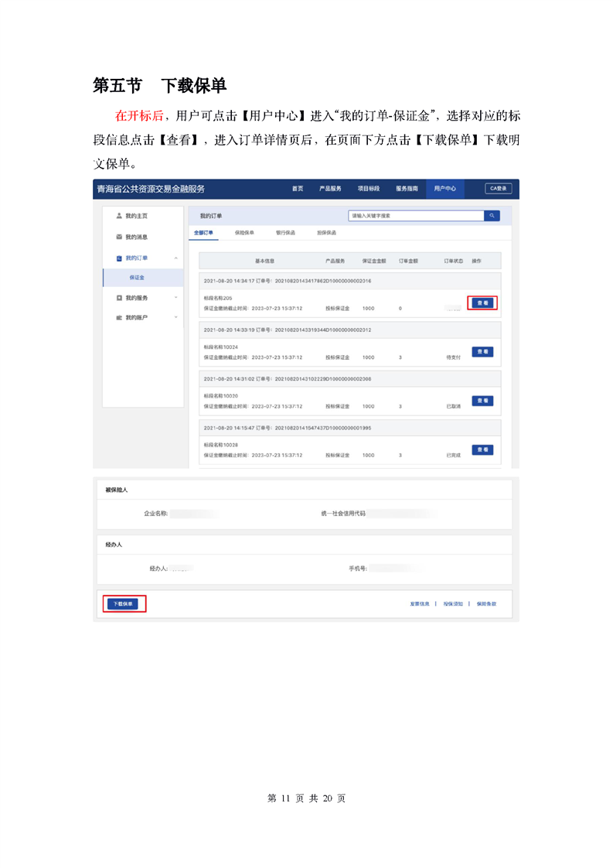This screenshot has width=613, height=868.
Task: Switch to the 保险保单 tab
Action: pyautogui.click(x=244, y=232)
